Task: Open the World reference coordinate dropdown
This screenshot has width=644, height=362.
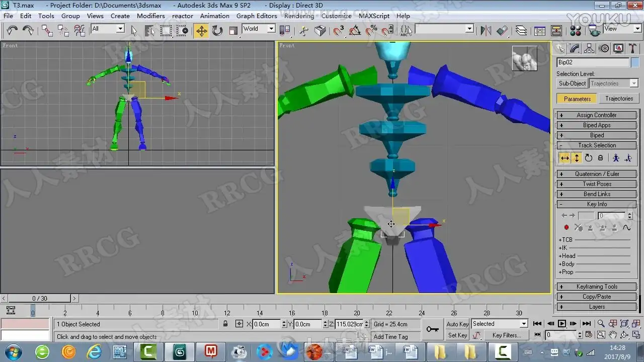Action: tap(259, 29)
